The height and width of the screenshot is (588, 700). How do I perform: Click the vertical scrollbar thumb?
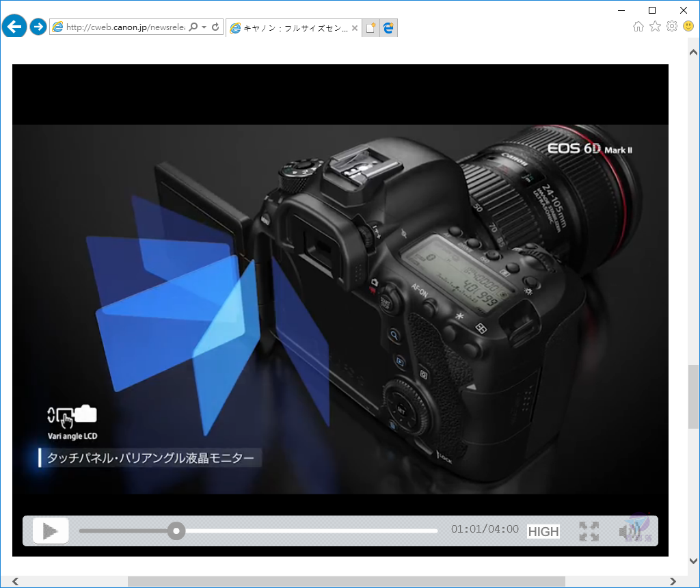click(x=693, y=397)
